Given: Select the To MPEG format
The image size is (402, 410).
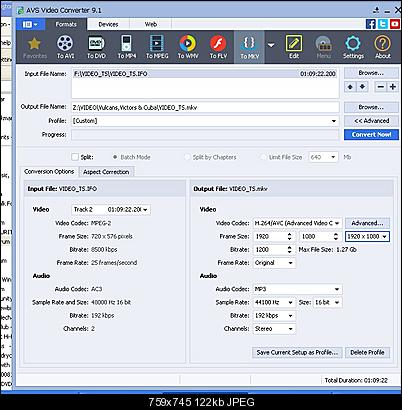Looking at the screenshot, I should click(157, 48).
